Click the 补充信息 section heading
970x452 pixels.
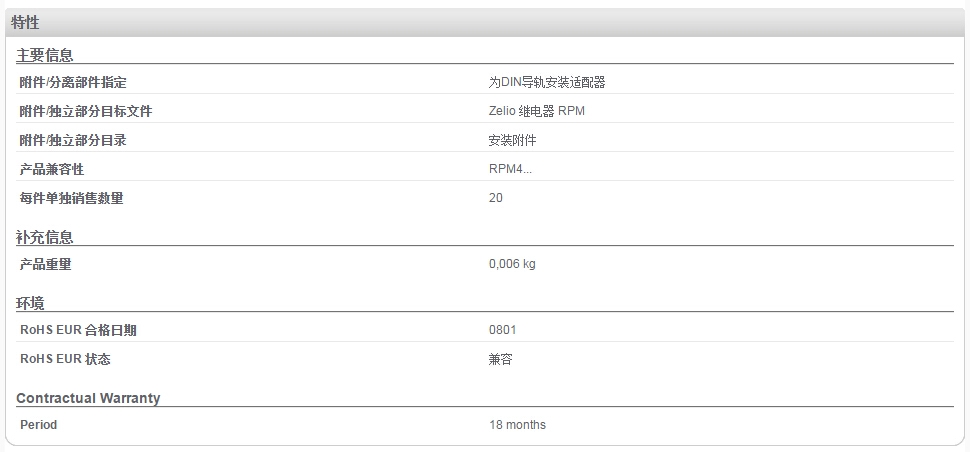tap(45, 237)
